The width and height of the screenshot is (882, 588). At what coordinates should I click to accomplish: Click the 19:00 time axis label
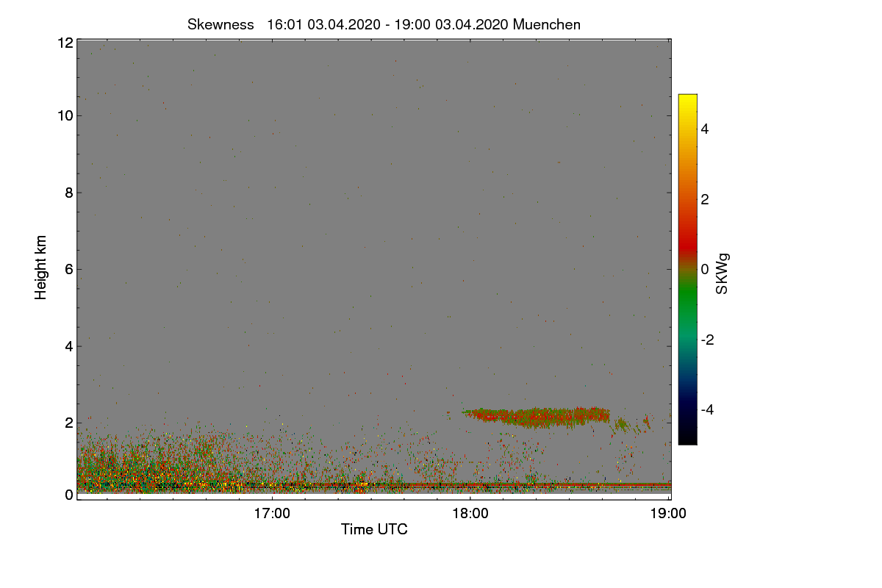point(668,514)
